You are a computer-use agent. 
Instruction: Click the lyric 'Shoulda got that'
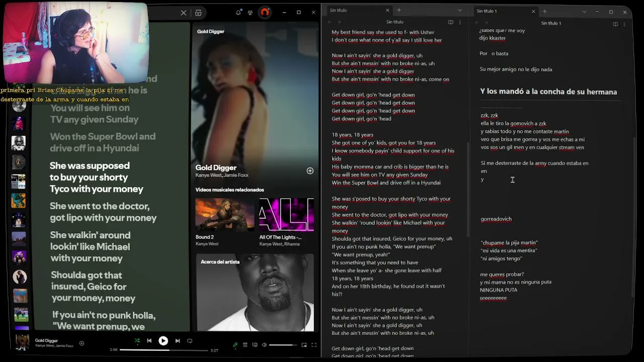coord(87,275)
